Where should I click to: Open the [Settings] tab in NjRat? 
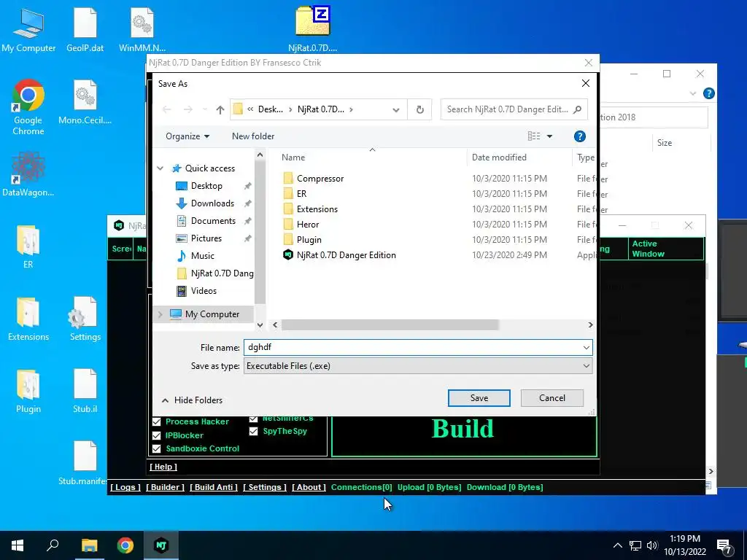tap(264, 488)
